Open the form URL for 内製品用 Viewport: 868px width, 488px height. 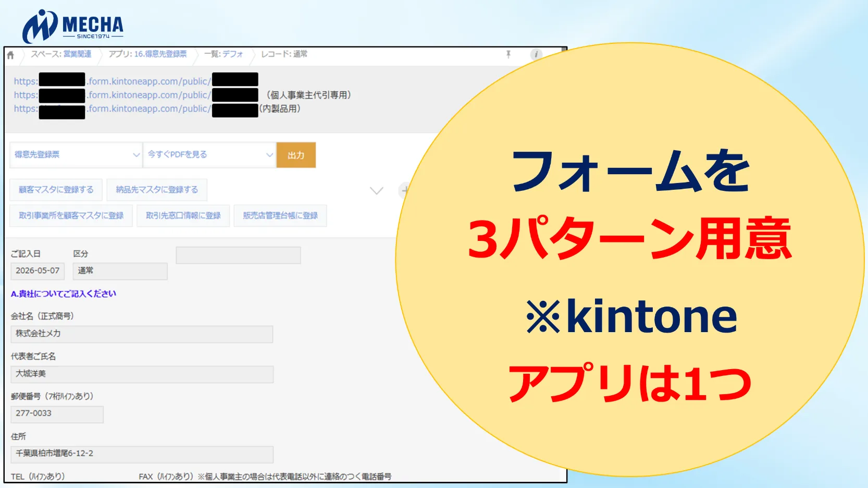[x=136, y=108]
